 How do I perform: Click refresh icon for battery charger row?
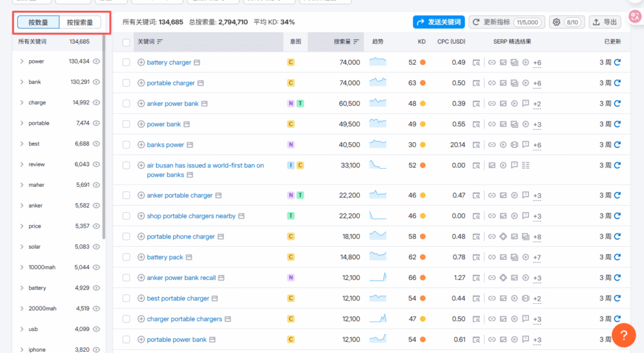coord(617,62)
